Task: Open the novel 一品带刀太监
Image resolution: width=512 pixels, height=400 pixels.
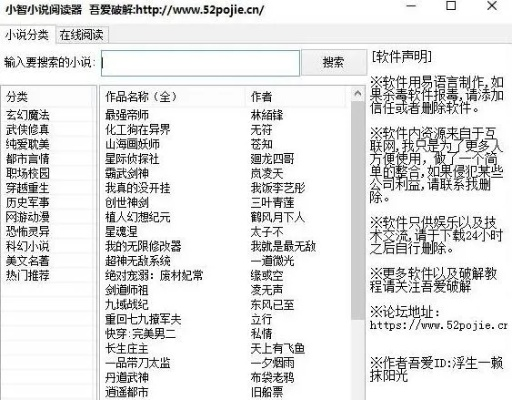Action: tap(138, 363)
